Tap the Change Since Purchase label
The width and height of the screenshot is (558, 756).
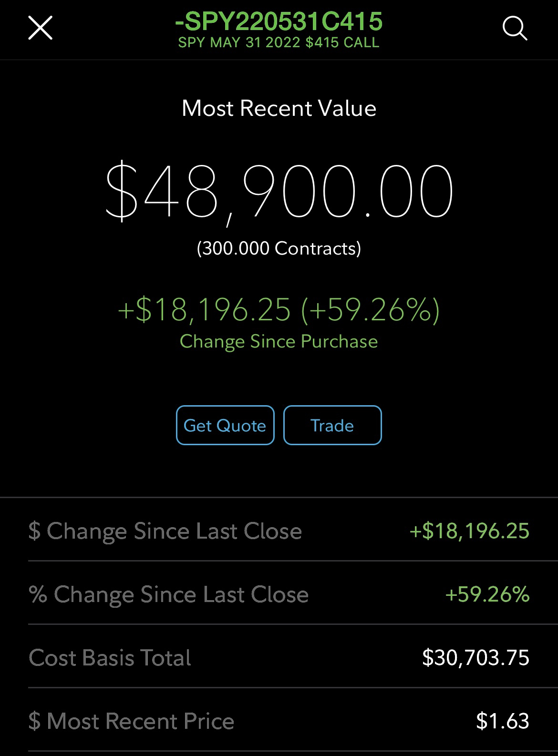coord(279,341)
